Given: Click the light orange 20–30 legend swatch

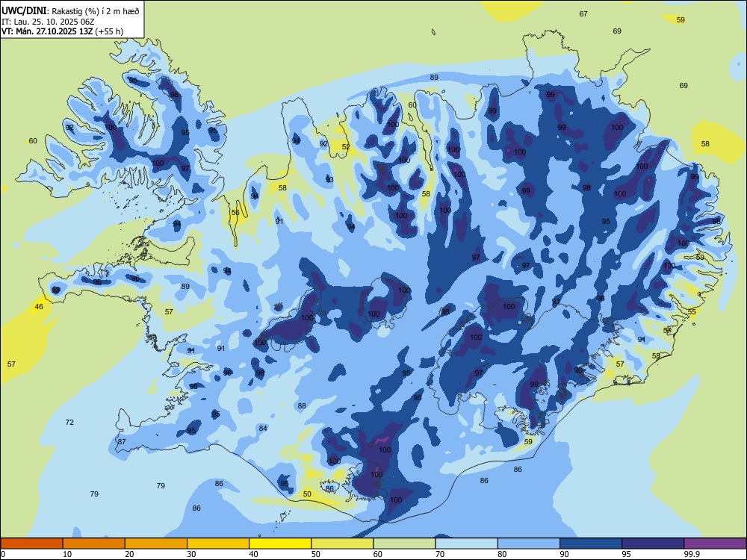Looking at the screenshot, I should (156, 544).
